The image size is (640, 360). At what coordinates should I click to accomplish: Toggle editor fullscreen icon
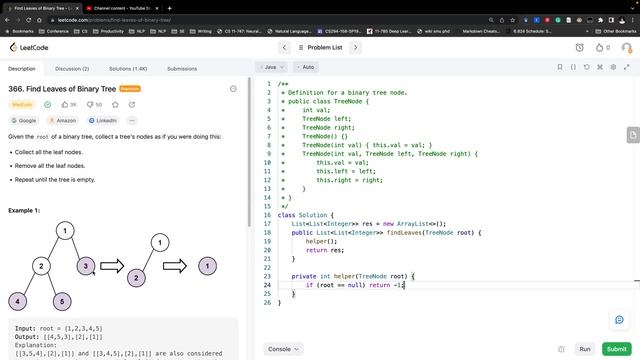point(627,67)
